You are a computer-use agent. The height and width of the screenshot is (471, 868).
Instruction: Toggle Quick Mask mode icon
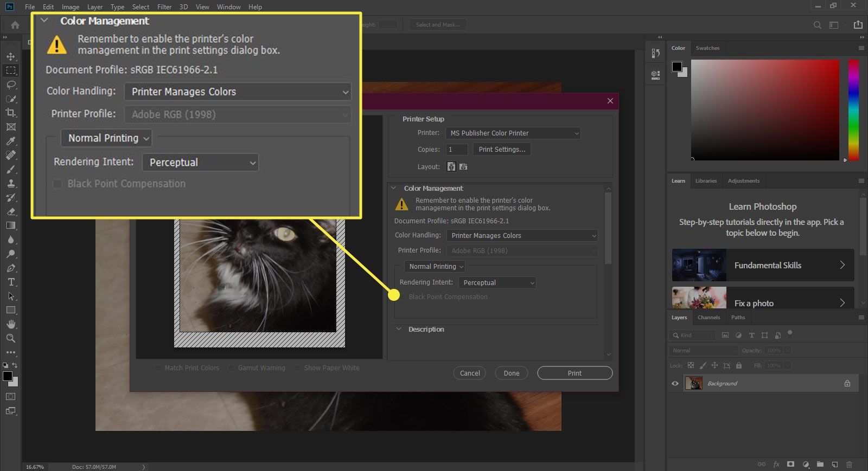pos(11,397)
